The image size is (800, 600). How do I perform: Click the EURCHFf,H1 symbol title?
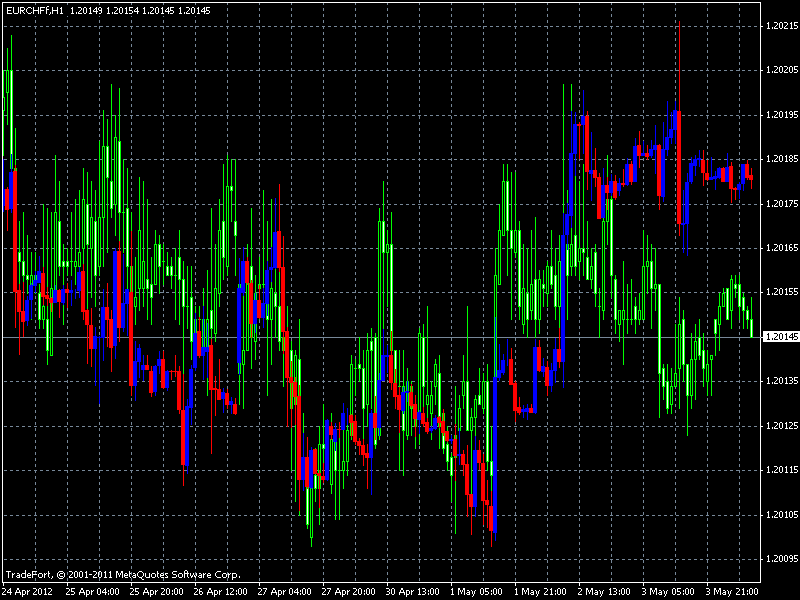click(x=35, y=11)
